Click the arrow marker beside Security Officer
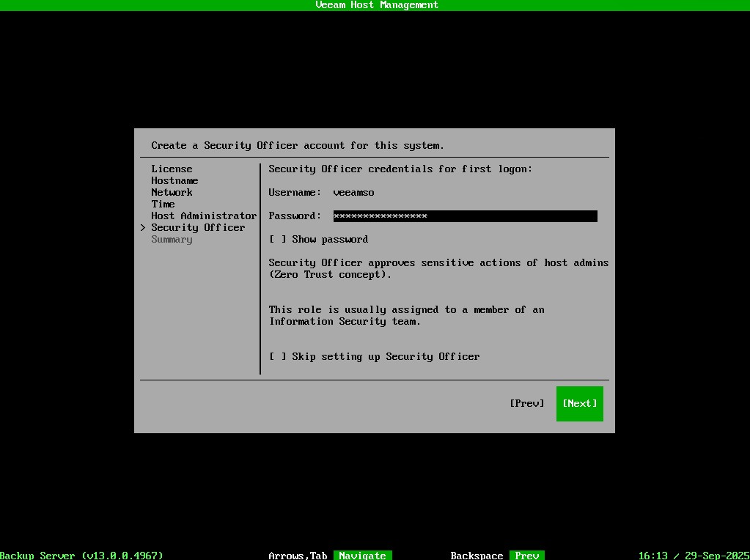This screenshot has height=560, width=750. tap(143, 228)
